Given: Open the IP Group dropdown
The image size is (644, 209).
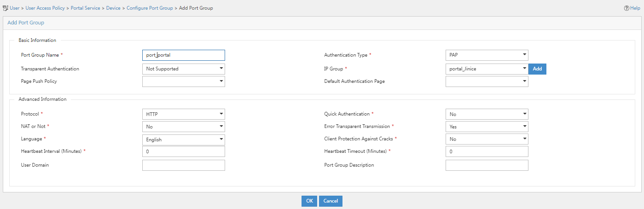Looking at the screenshot, I should 487,69.
